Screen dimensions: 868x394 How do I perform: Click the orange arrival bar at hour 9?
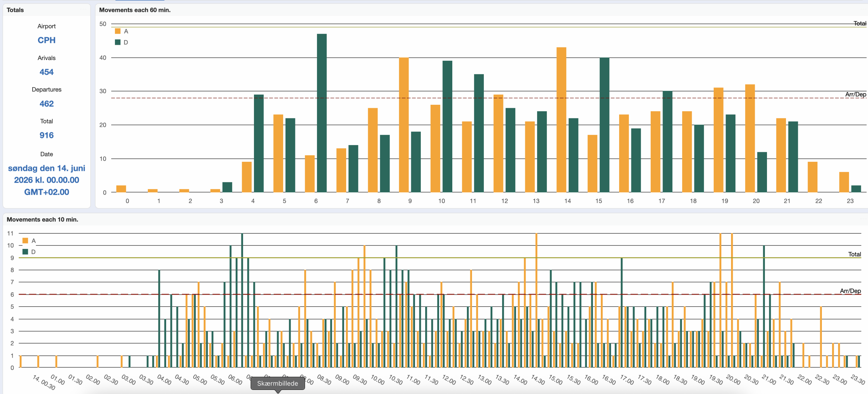tap(403, 125)
